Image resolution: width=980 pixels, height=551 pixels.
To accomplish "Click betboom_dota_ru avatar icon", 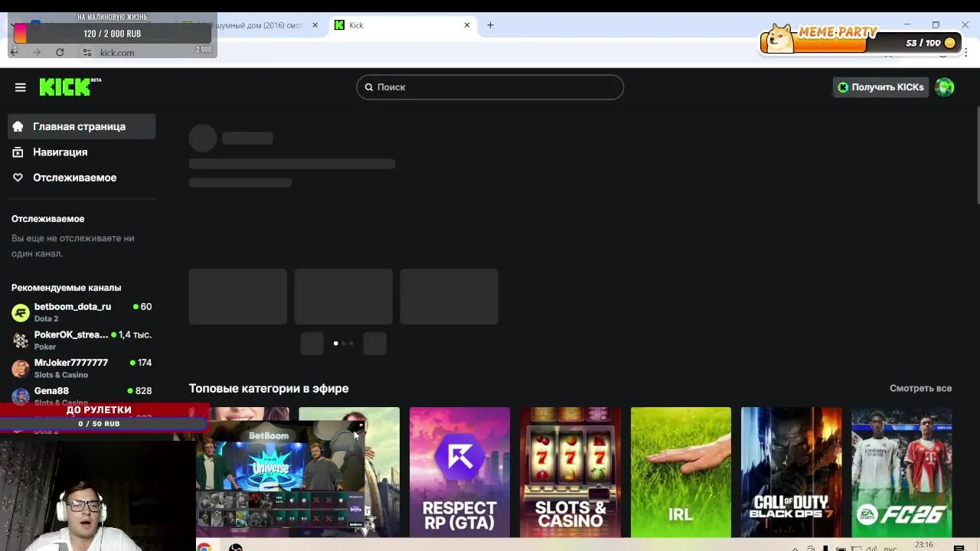I will coord(21,312).
